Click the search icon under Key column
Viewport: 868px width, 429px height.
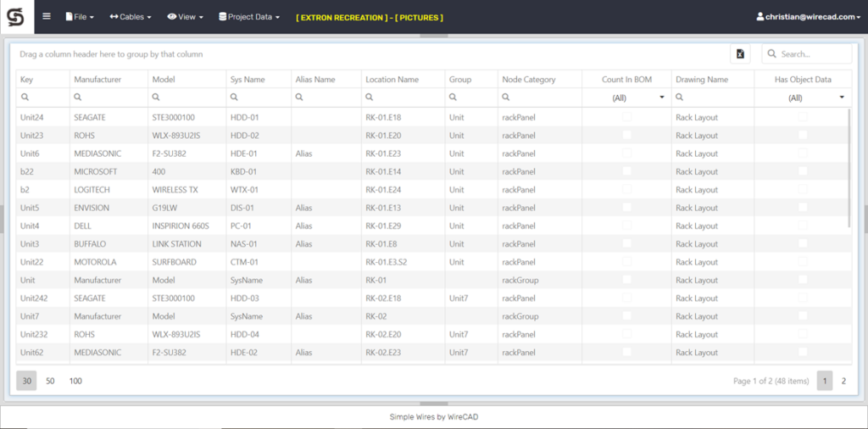pyautogui.click(x=25, y=97)
